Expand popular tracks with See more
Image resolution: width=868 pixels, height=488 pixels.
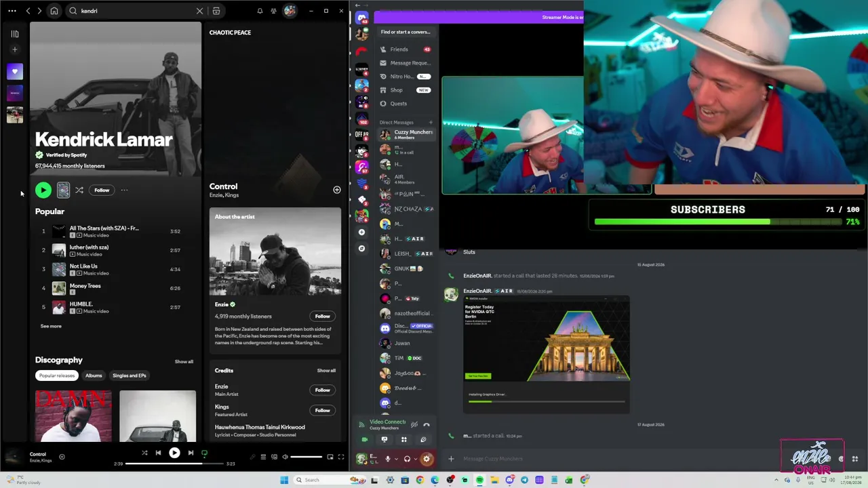(x=51, y=326)
